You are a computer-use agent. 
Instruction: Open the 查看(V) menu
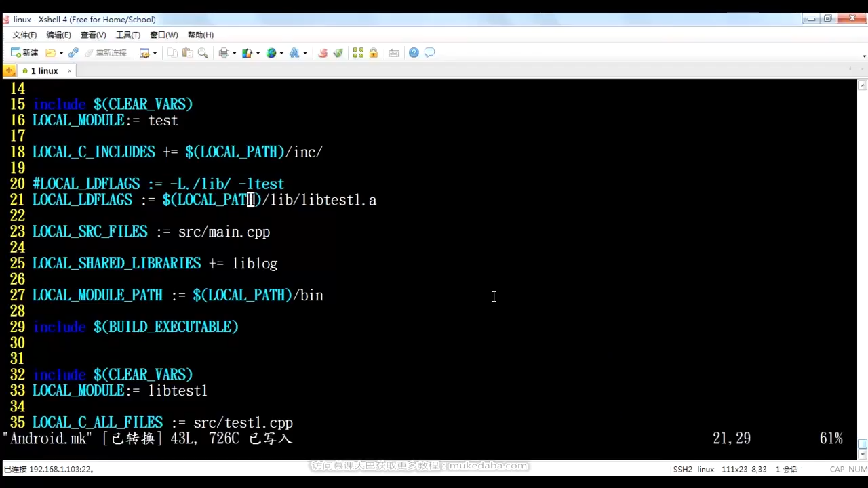(94, 35)
